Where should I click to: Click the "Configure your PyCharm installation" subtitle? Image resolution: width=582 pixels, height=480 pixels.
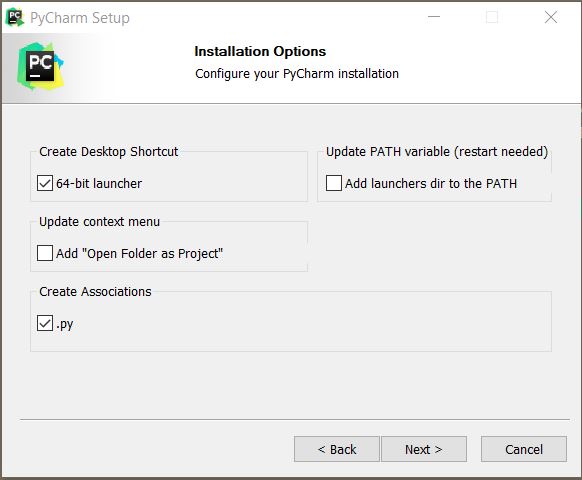(297, 74)
